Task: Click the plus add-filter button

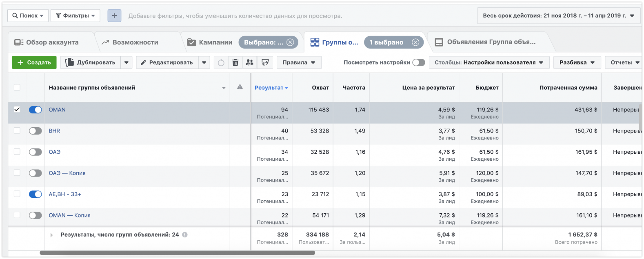Action: (x=114, y=15)
